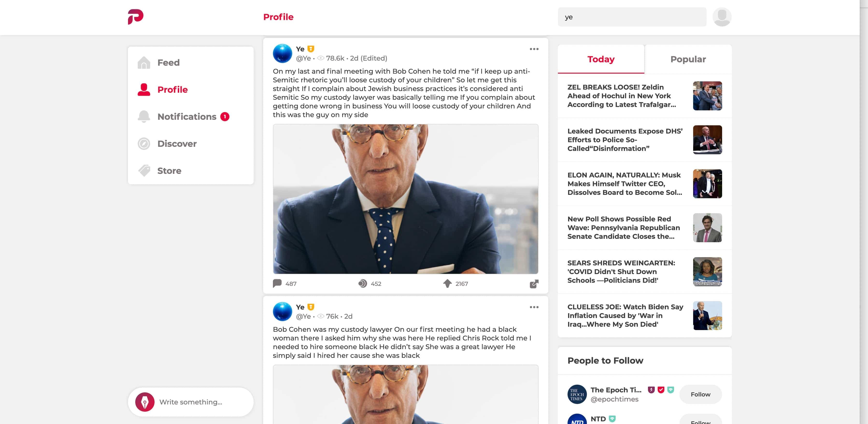Click the share icon on the first post
868x424 pixels.
click(534, 284)
